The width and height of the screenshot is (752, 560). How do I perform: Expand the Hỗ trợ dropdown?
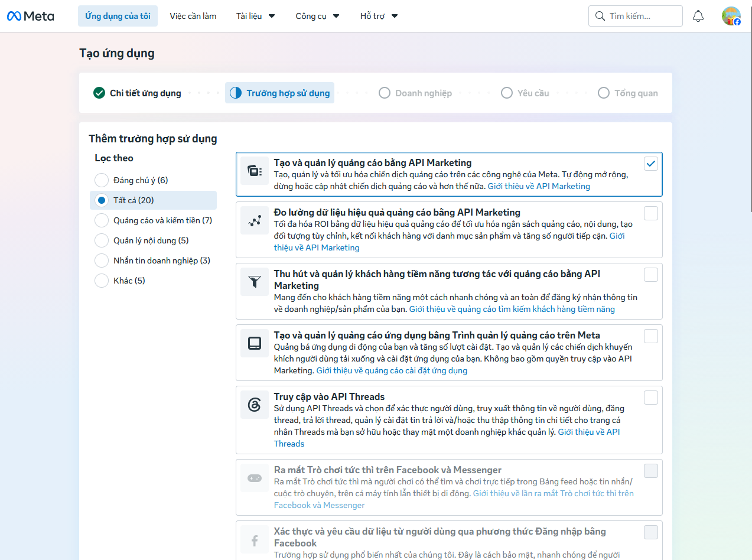click(x=379, y=16)
